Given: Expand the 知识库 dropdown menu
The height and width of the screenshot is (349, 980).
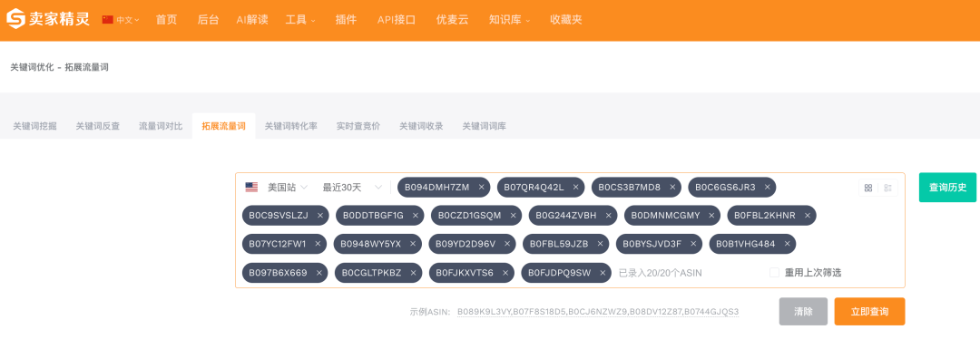Looking at the screenshot, I should (x=509, y=20).
